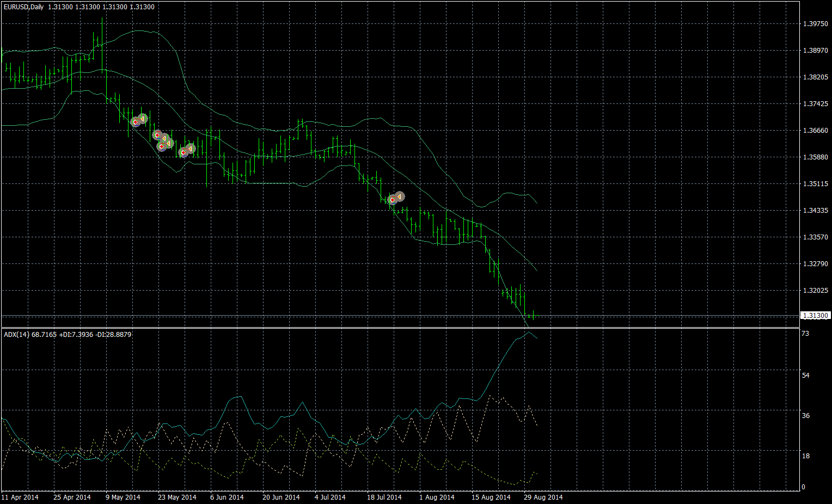The width and height of the screenshot is (832, 504).
Task: Click date label 25 Apr 2014
Action: 72,497
